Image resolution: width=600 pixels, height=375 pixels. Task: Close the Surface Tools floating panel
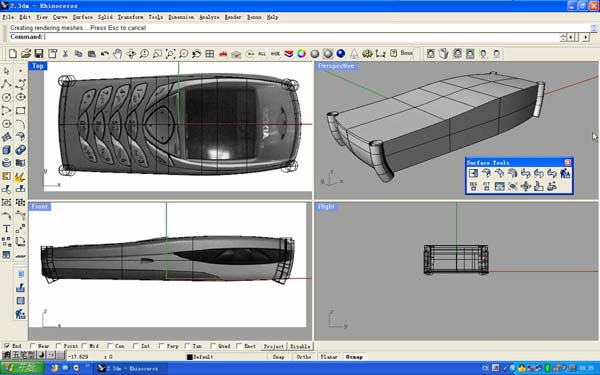tap(568, 162)
